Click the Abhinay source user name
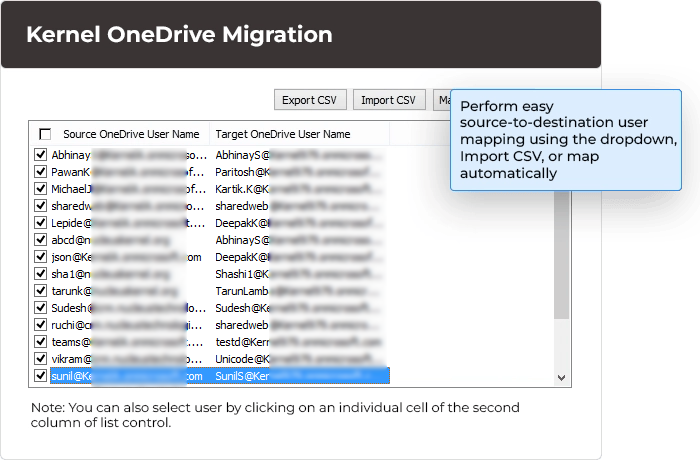 129,155
